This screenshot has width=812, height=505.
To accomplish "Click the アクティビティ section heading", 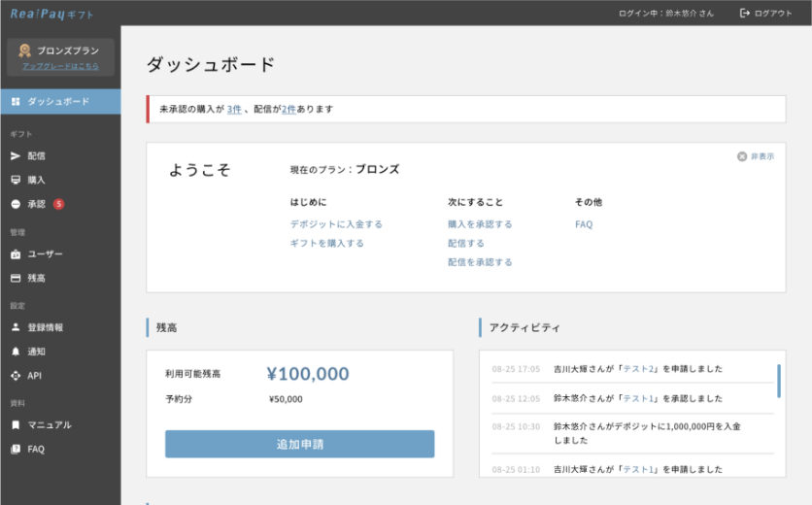I will tap(524, 327).
